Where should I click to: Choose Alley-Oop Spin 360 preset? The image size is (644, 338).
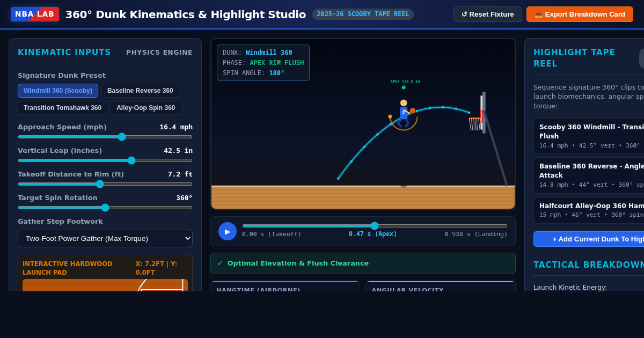(x=146, y=108)
